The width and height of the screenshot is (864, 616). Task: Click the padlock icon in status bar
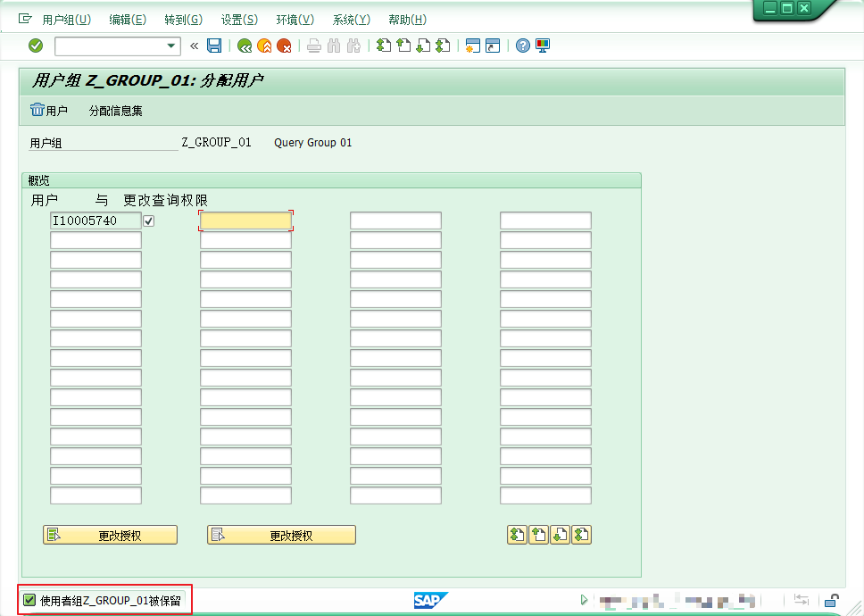[x=832, y=600]
